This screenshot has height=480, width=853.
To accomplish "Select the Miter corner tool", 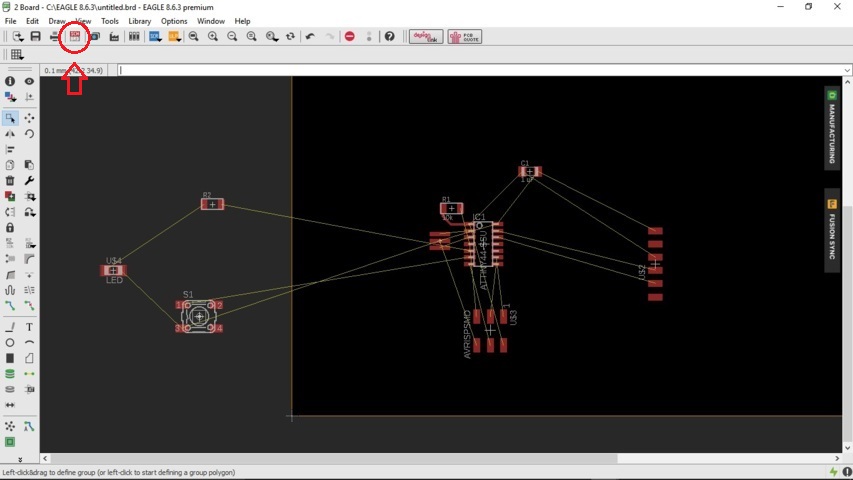I will 29,259.
